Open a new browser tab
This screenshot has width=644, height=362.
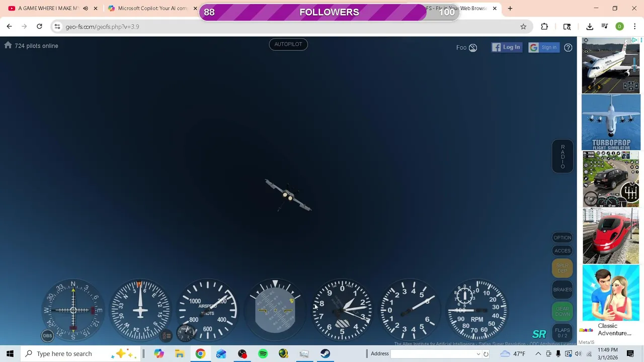point(510,9)
